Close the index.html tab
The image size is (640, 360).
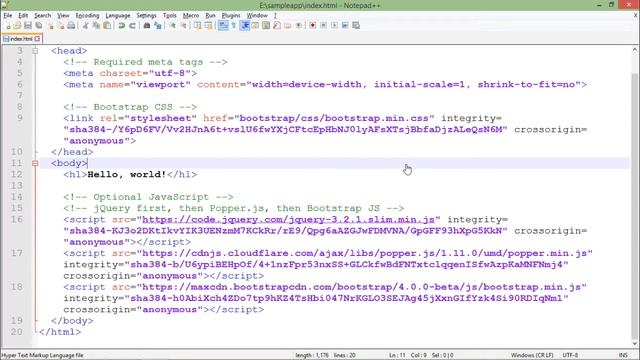38,39
